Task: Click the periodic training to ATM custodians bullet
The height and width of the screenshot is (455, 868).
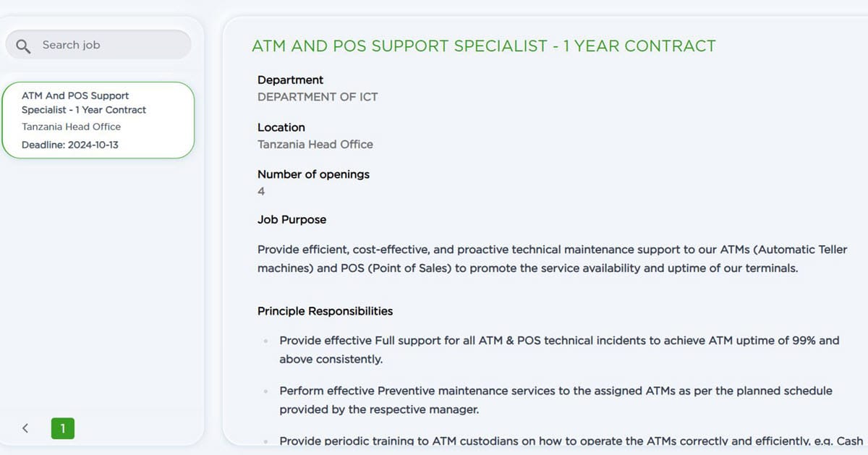Action: click(x=571, y=441)
